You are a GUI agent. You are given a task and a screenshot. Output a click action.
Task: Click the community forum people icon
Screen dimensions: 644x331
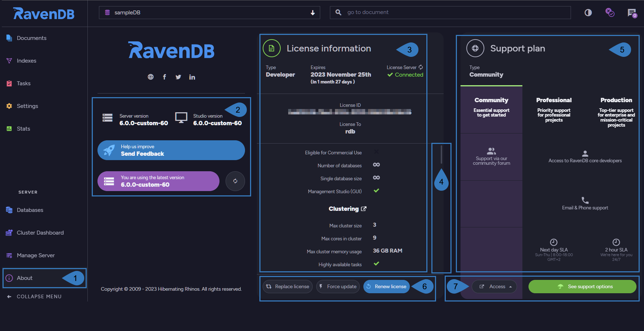[x=491, y=151]
